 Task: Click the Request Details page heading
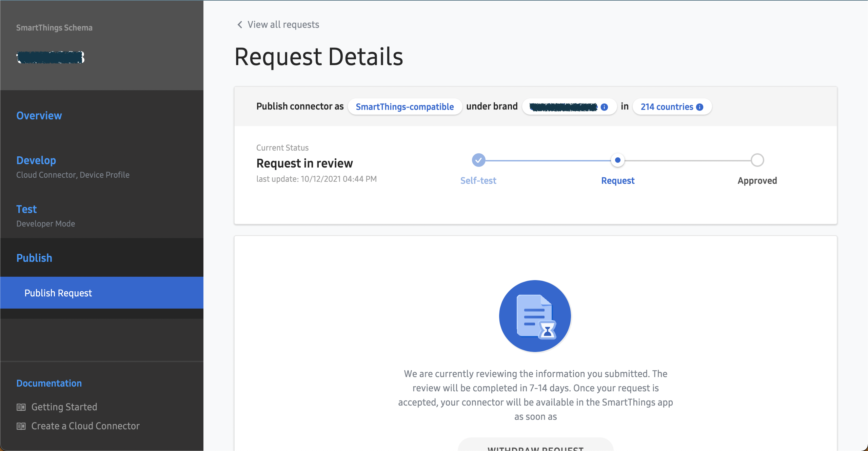319,57
